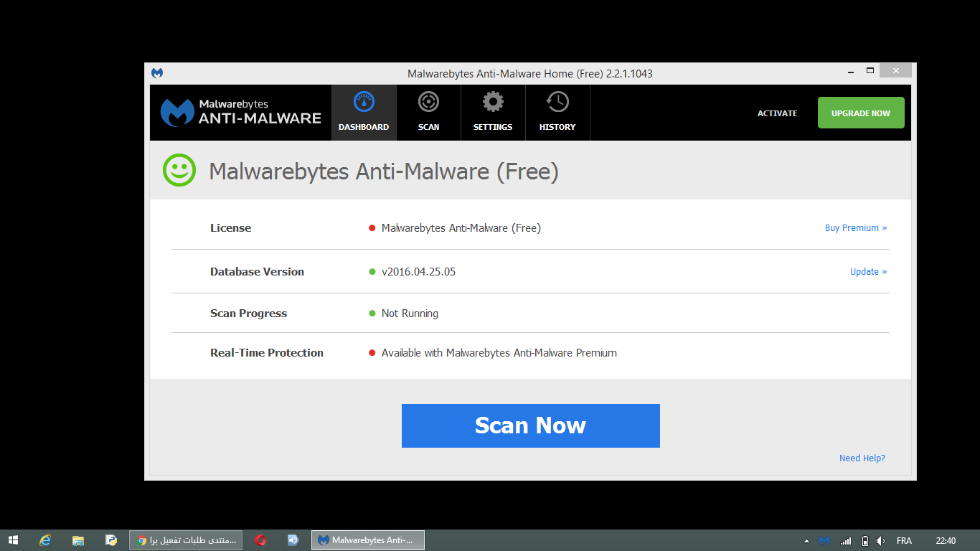
Task: Click the Malwarebytes icon in title bar
Action: pos(157,73)
